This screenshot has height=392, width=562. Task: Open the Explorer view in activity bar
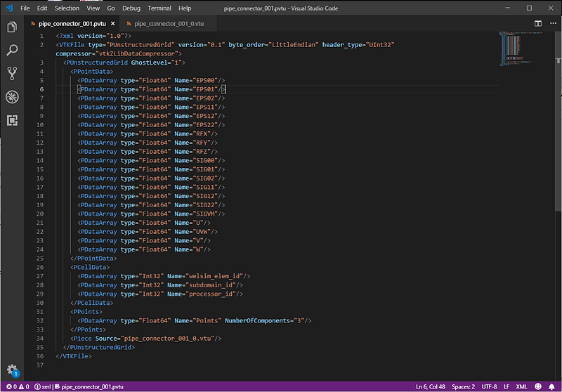[11, 27]
